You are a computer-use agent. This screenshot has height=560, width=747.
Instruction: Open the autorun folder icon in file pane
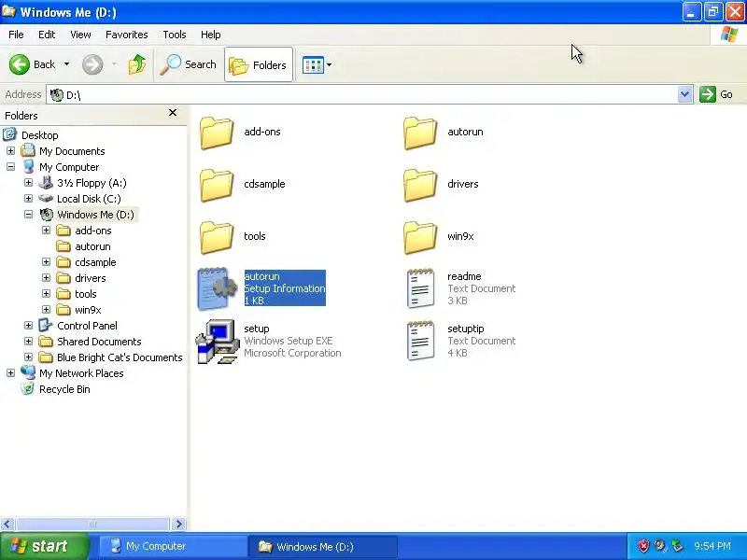pos(420,133)
